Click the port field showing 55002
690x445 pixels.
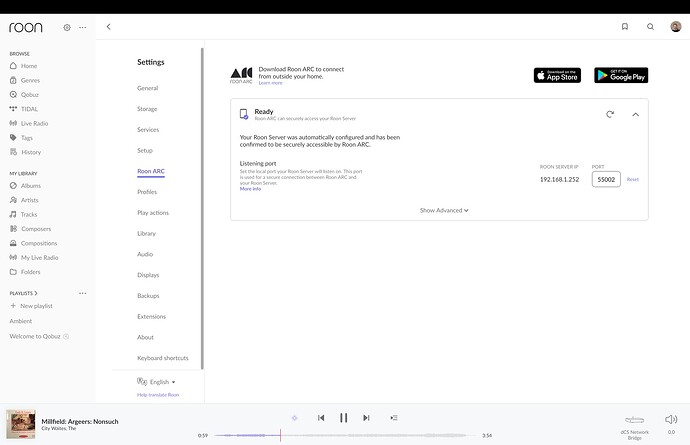coord(606,179)
